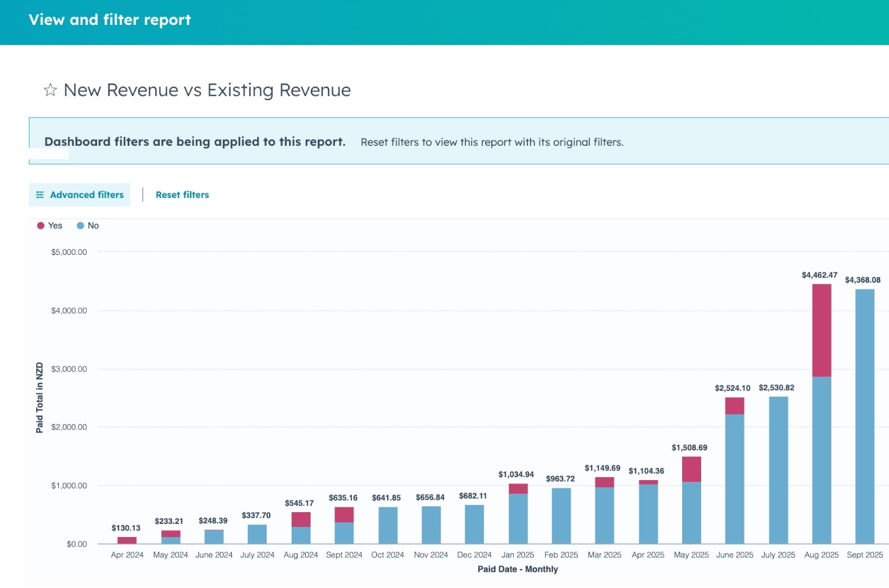
Task: Click the pink segment of Aug 2024 bar
Action: (301, 520)
